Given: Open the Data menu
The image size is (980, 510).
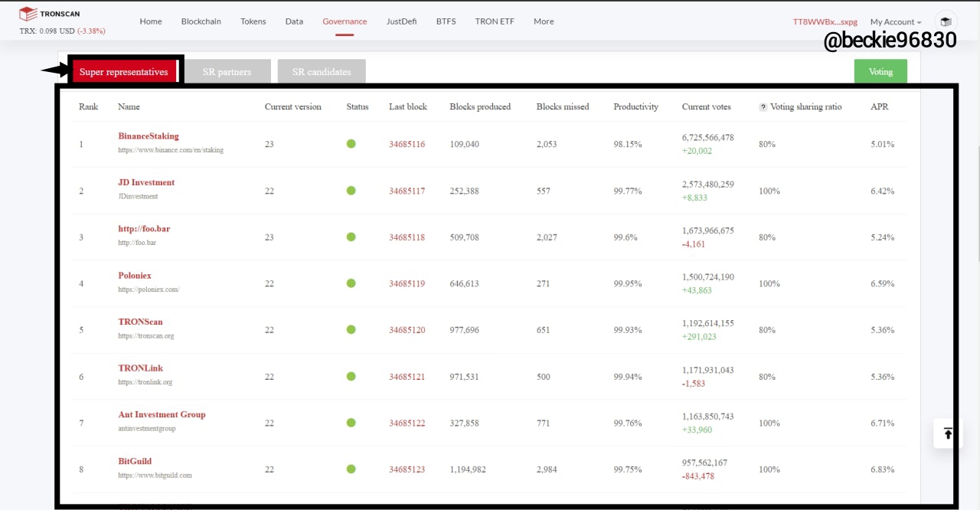Looking at the screenshot, I should (294, 21).
